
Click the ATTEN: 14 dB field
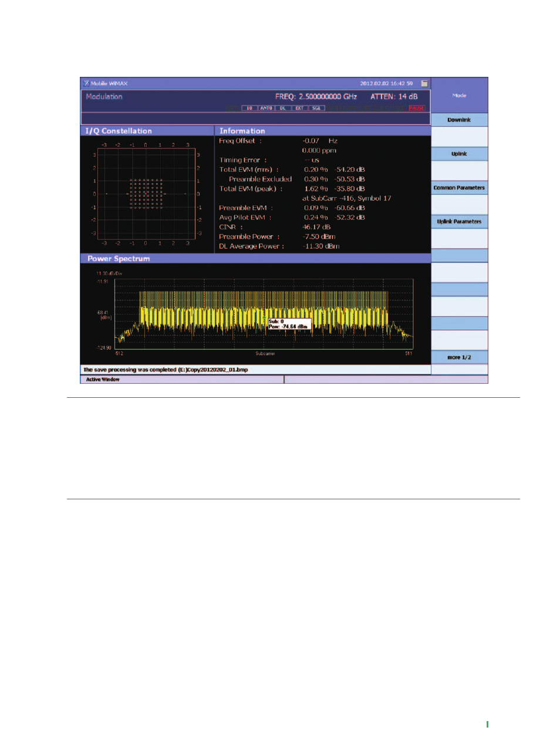coord(394,97)
